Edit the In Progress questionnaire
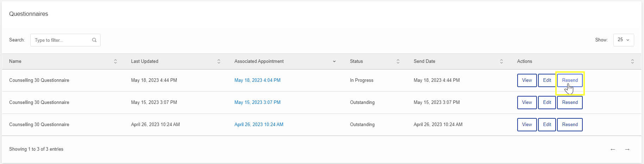 click(x=547, y=80)
